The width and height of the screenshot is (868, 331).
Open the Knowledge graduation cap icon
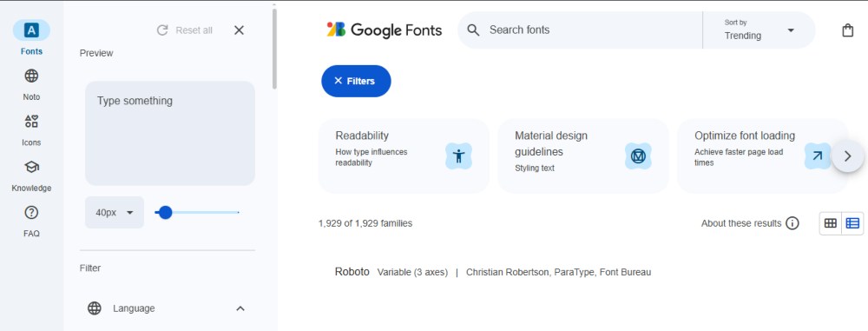pyautogui.click(x=31, y=167)
